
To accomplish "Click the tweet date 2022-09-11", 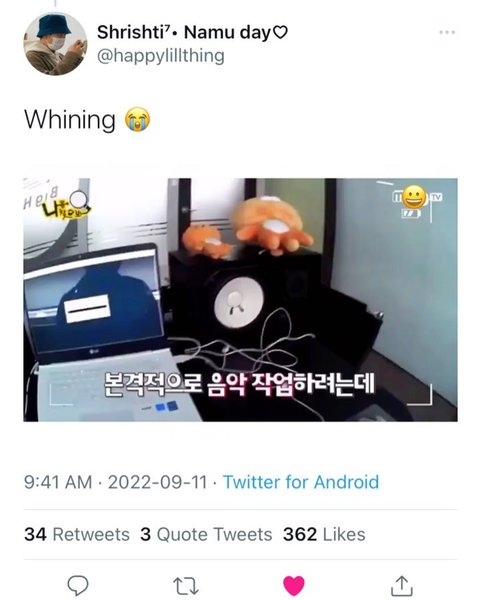I will tap(157, 482).
